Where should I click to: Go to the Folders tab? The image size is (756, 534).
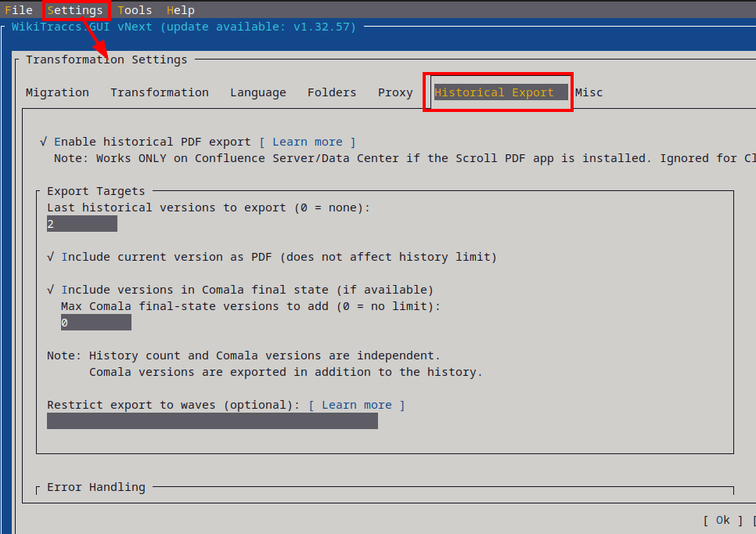332,92
